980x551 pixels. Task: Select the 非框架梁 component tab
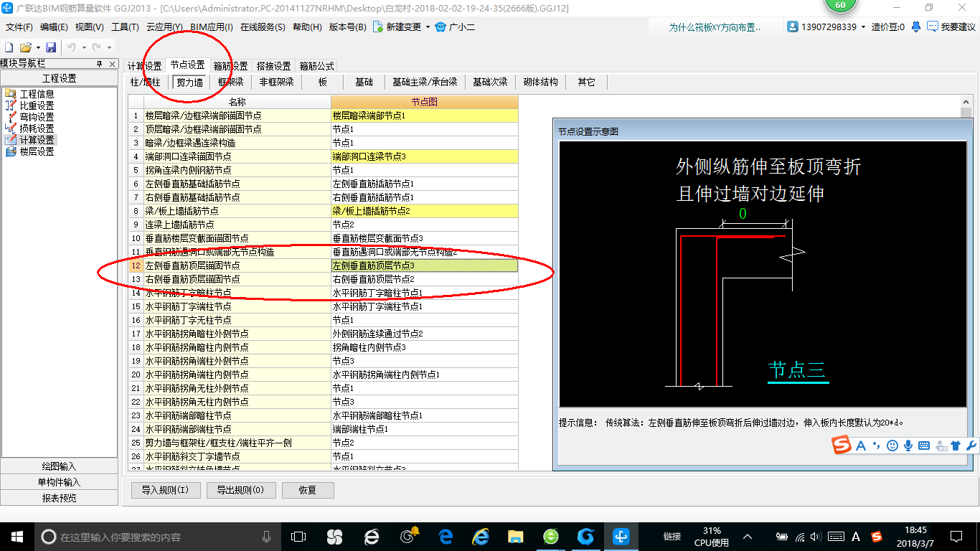tap(276, 82)
